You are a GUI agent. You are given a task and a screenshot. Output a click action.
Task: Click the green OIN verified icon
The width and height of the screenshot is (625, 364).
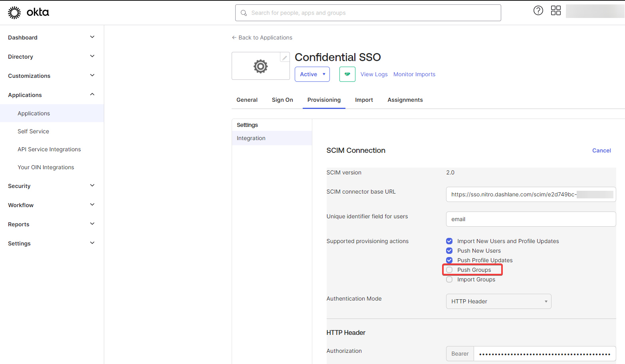[347, 74]
